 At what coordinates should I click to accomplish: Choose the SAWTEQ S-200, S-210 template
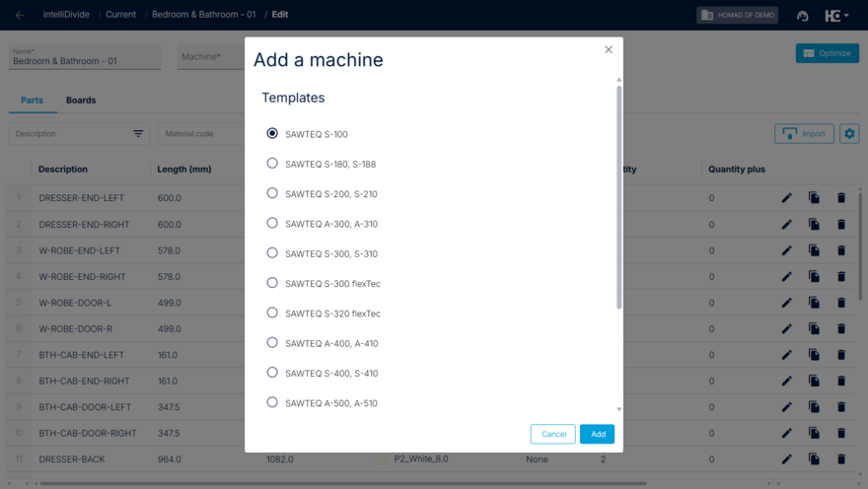click(x=272, y=193)
